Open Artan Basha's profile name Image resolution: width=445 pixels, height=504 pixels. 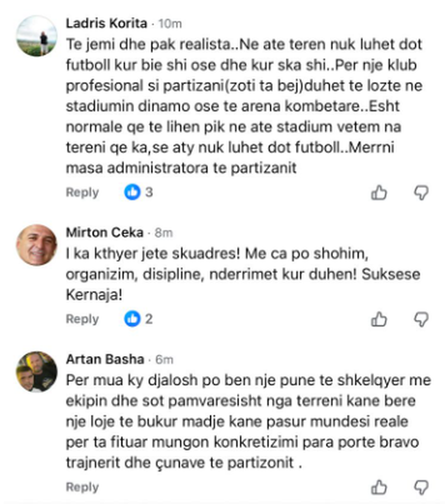pos(104,360)
